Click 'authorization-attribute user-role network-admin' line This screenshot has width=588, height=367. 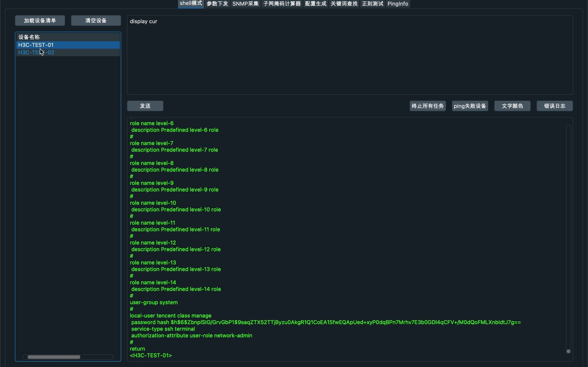point(192,336)
